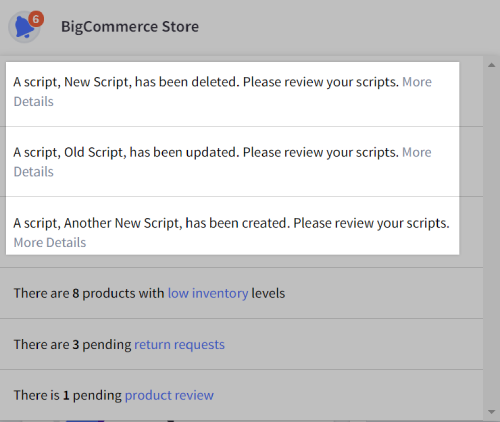Follow the low inventory link
Screen dimensions: 500x422
pos(208,293)
